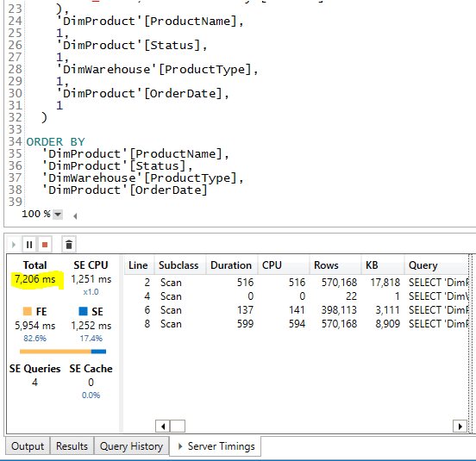
Task: Sort by the Duration column header
Action: pos(232,265)
